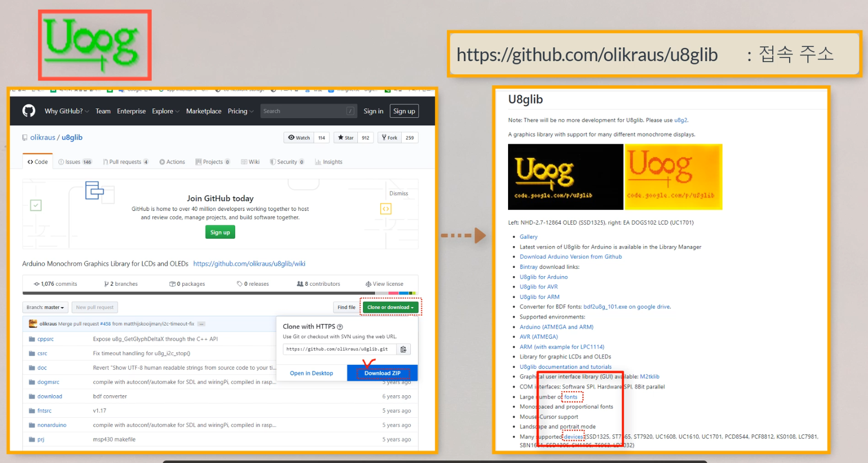Click the download folder icon
Screen dimensions: 868x463
(32, 396)
